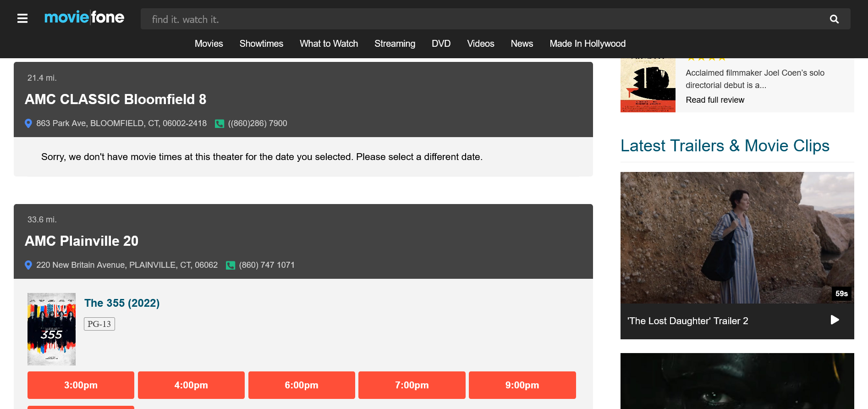Click the 'Acclaimed filmmaker Joel Coen's' review excerpt

pos(755,79)
